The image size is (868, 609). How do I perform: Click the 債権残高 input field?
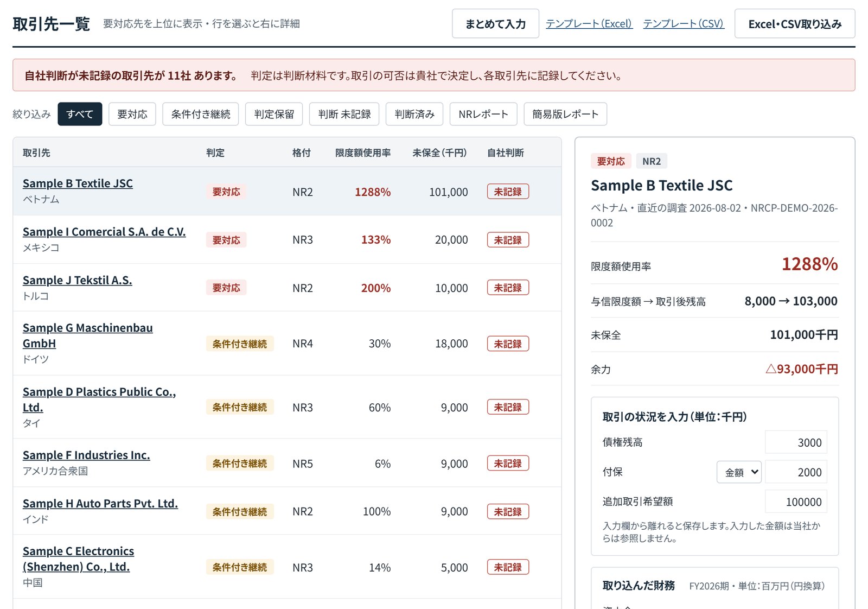click(796, 442)
